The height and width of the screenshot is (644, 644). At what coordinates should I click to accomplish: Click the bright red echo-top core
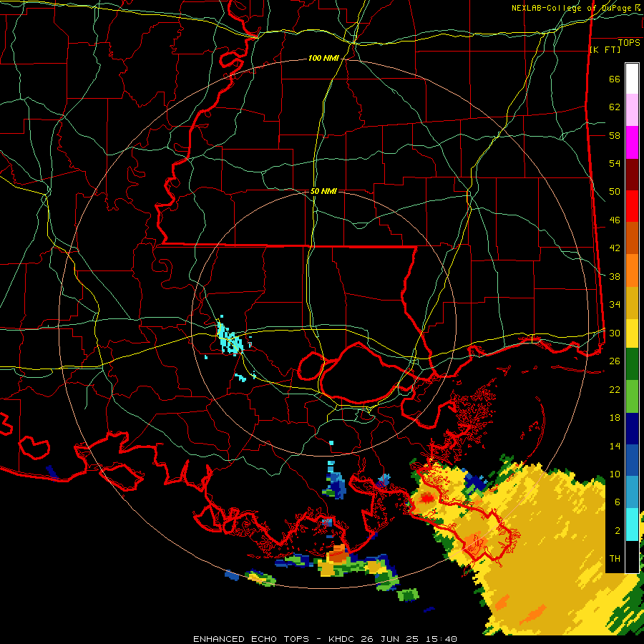[x=427, y=499]
